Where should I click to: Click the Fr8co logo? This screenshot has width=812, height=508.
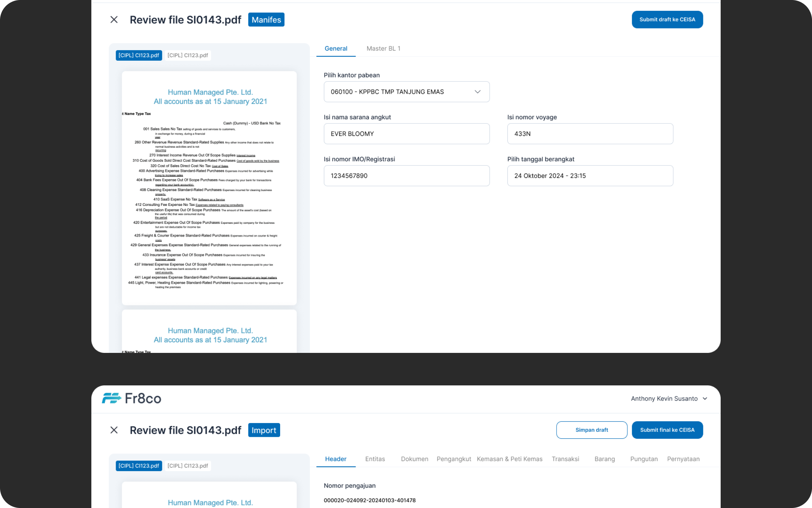click(132, 398)
